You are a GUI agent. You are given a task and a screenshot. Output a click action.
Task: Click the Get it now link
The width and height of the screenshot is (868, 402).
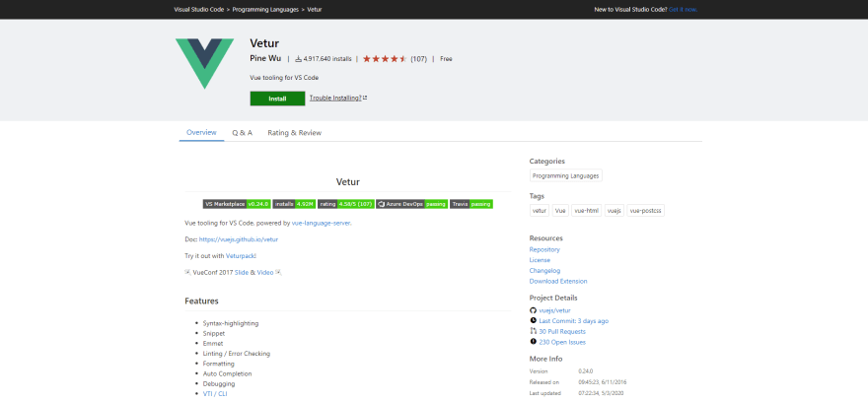click(684, 10)
